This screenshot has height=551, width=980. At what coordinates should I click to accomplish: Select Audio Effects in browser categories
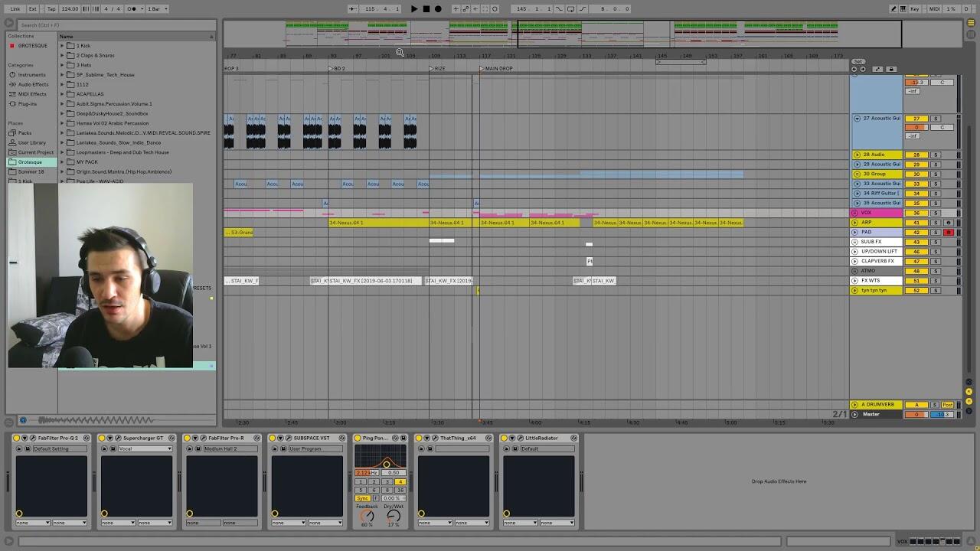(x=33, y=84)
